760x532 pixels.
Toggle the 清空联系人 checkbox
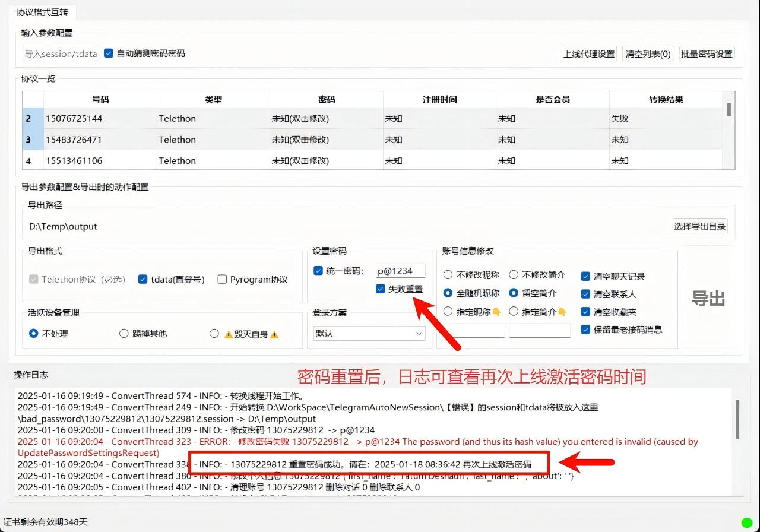[x=585, y=294]
